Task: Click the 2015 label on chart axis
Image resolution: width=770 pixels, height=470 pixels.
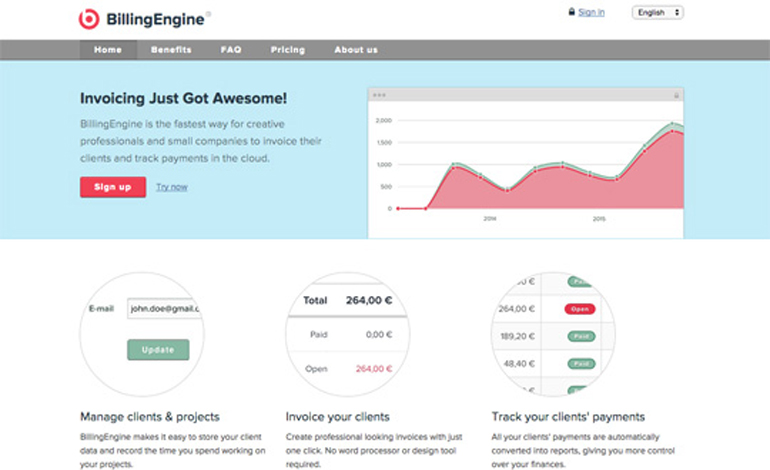Action: pyautogui.click(x=599, y=219)
